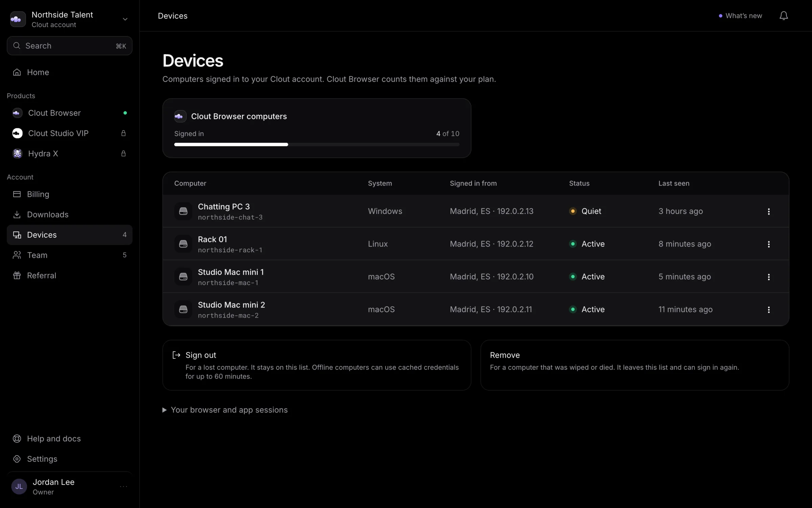The image size is (812, 508).
Task: Click the Sign out arrow icon
Action: pos(176,355)
